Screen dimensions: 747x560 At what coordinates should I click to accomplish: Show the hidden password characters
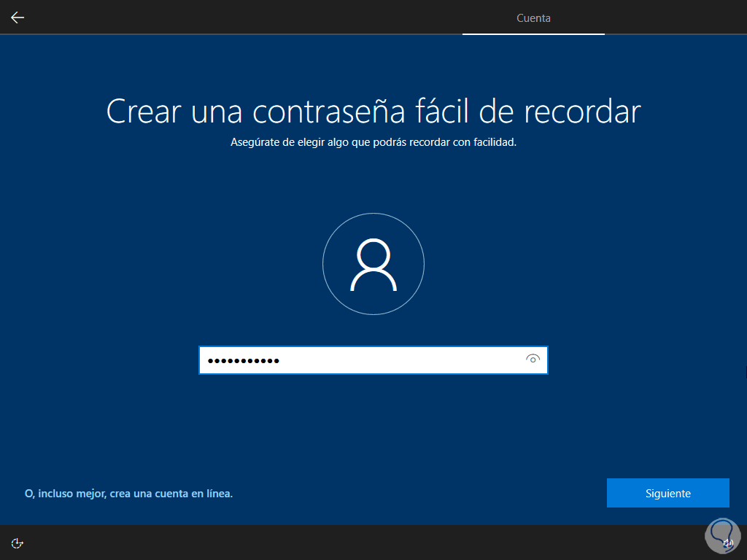(533, 359)
